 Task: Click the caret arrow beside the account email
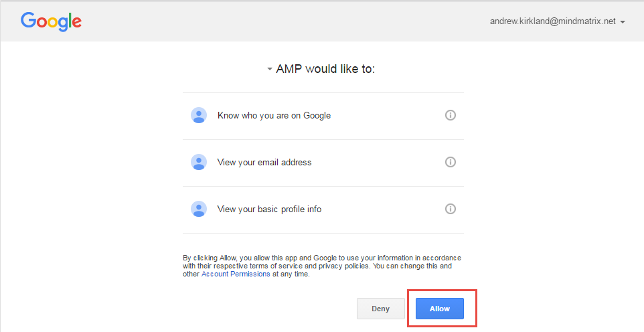point(623,22)
